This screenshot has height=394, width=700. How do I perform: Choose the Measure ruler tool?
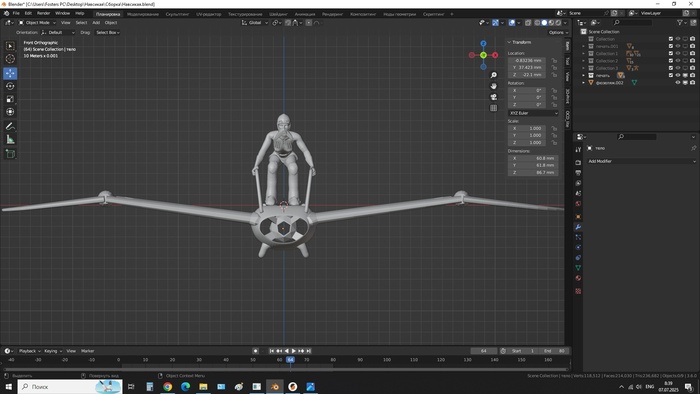(x=10, y=140)
